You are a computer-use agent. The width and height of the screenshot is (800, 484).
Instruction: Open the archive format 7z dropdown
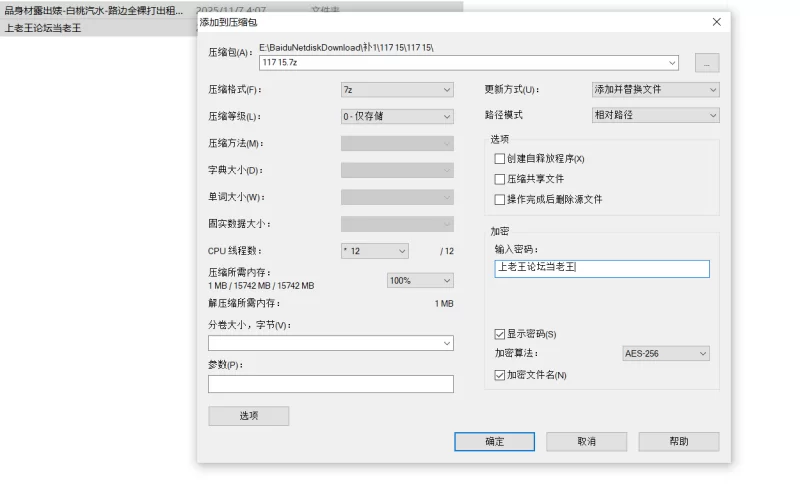(397, 90)
